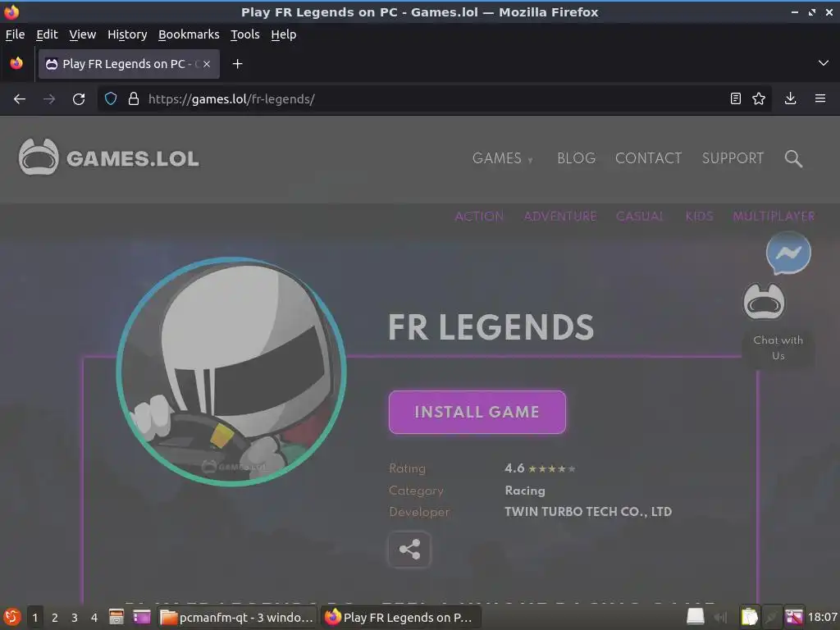Click the removable drive tray icon
840x630 pixels.
point(696,617)
